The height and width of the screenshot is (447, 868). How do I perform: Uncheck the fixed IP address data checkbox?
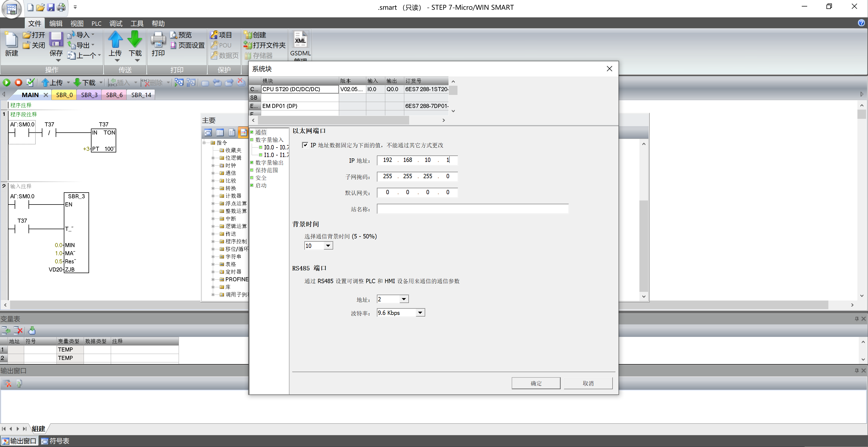tap(305, 145)
